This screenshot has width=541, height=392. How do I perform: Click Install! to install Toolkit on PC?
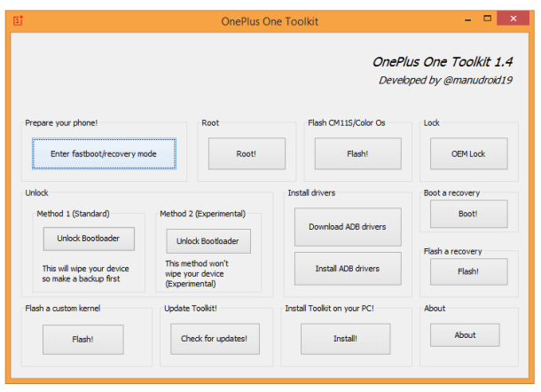pyautogui.click(x=345, y=339)
